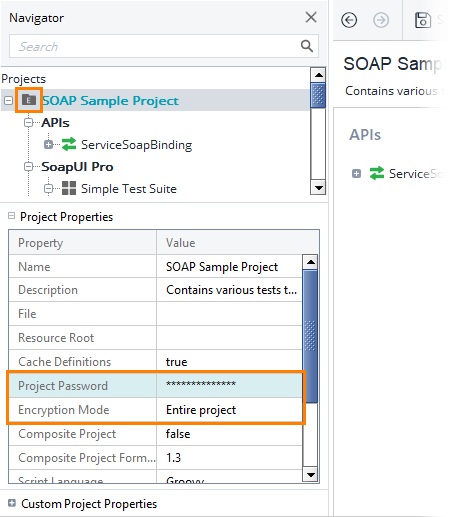This screenshot has width=449, height=517.
Task: Expand the Custom Project Properties section
Action: 12,503
